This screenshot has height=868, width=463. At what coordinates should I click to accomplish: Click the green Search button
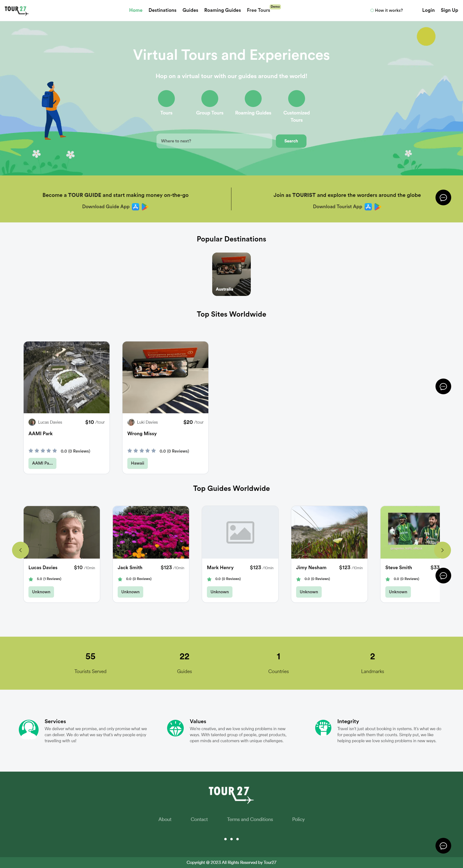coord(291,141)
